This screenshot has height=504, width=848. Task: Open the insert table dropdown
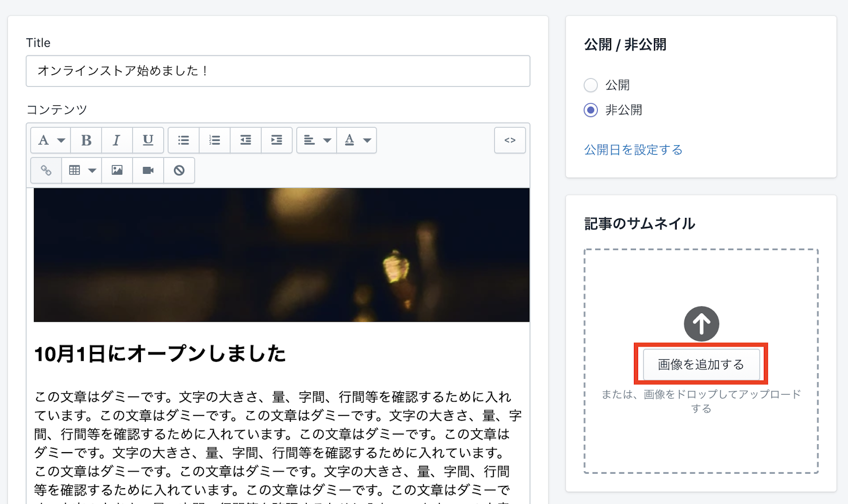coord(82,171)
